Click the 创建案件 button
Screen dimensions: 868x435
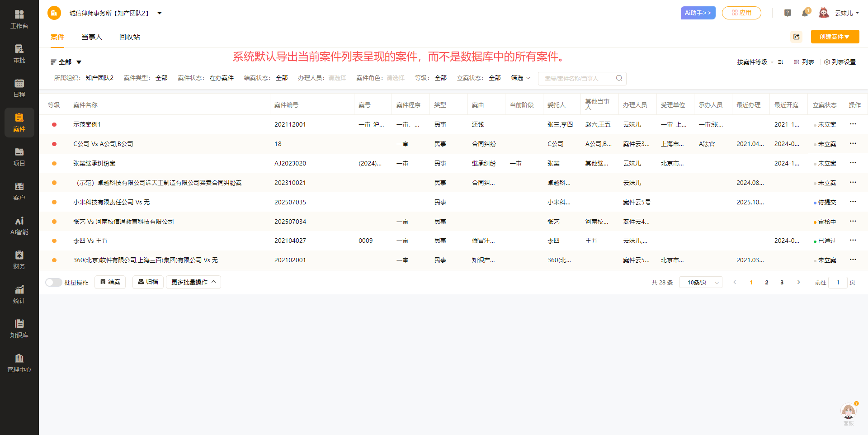pos(835,37)
